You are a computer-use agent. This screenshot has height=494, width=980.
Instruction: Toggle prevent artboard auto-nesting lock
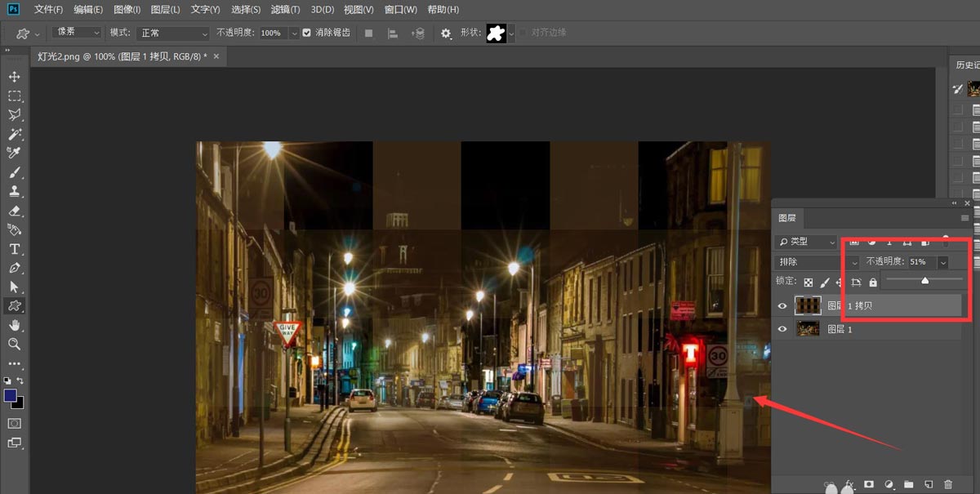point(856,283)
